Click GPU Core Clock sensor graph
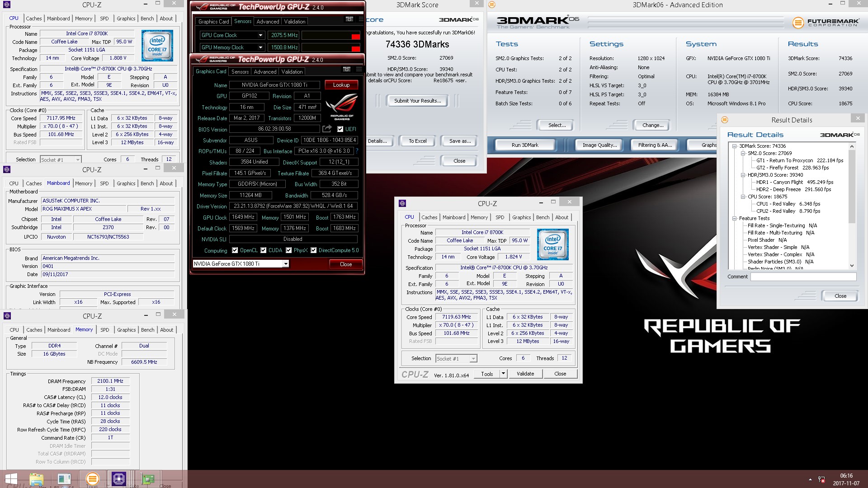Screen dimensions: 868x488 click(x=331, y=35)
